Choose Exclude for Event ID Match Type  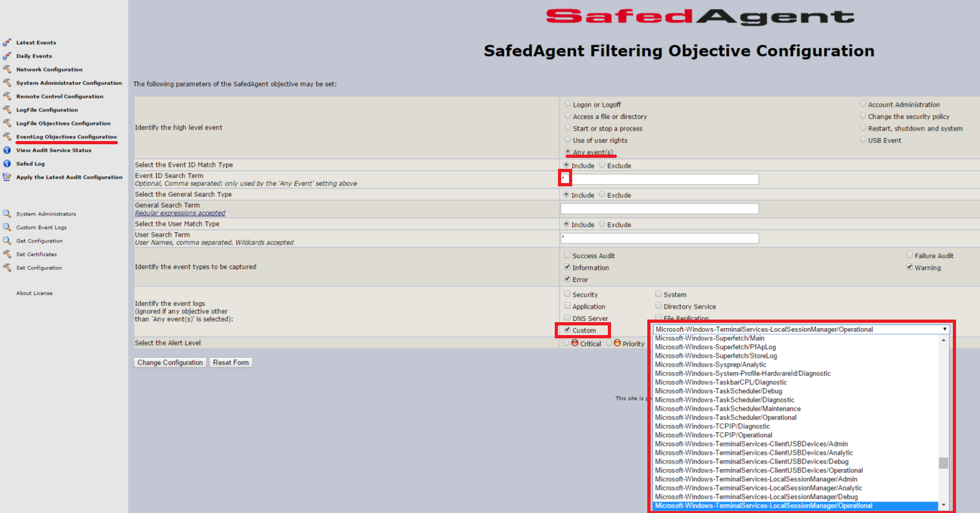click(x=602, y=165)
